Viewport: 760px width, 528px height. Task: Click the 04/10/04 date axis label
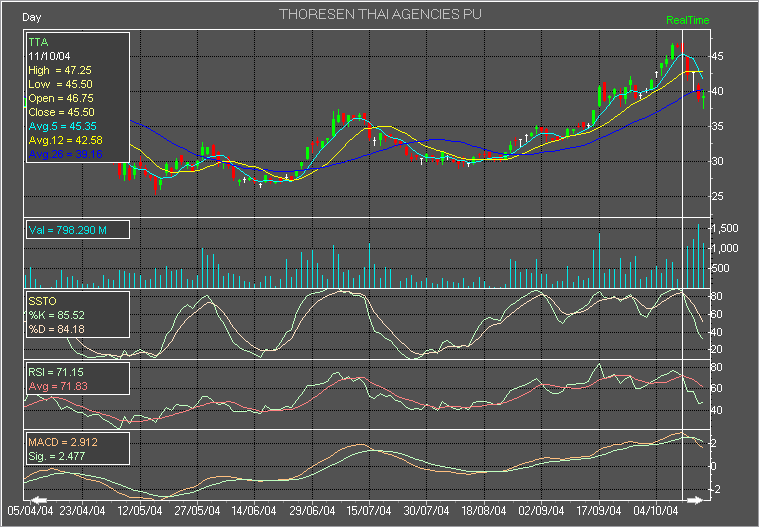pyautogui.click(x=656, y=511)
